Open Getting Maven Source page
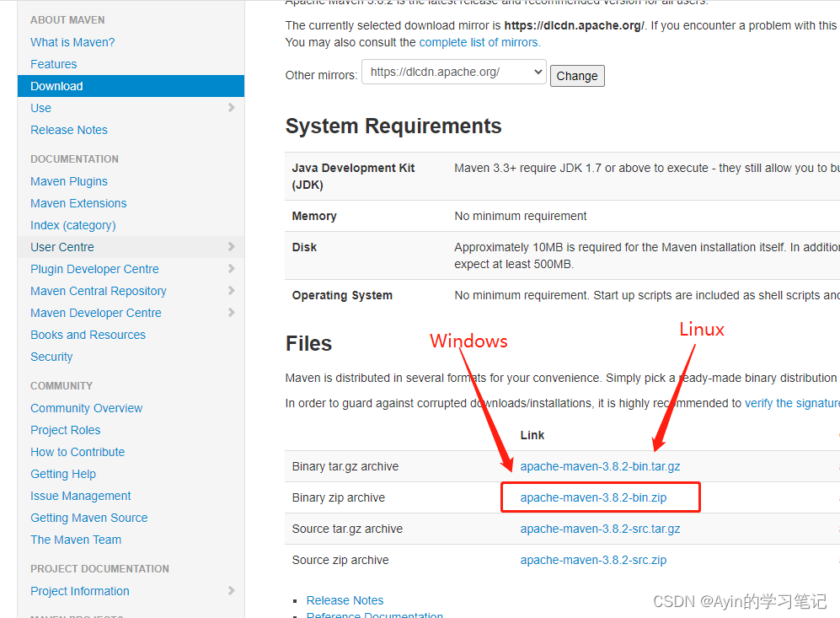840x618 pixels. tap(89, 519)
